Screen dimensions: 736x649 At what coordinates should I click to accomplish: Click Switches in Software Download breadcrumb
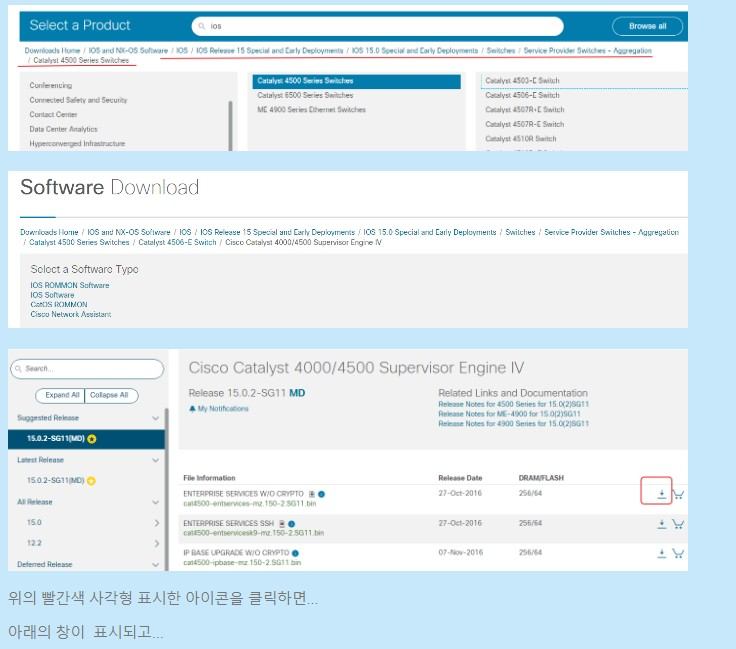coord(520,232)
